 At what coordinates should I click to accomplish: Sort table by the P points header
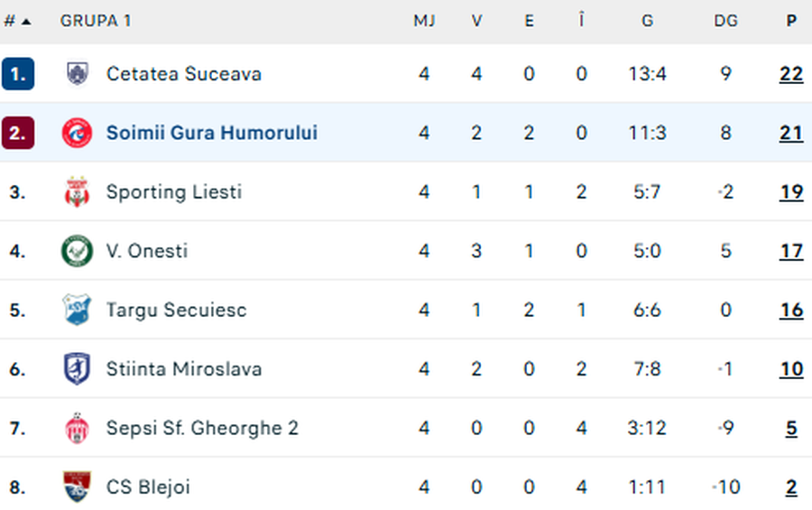click(x=791, y=21)
